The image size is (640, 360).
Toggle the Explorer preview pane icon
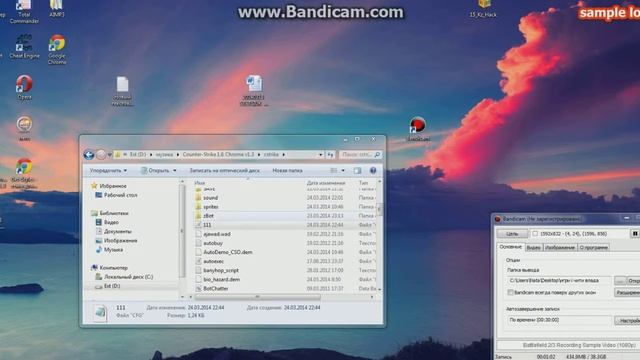(358, 171)
